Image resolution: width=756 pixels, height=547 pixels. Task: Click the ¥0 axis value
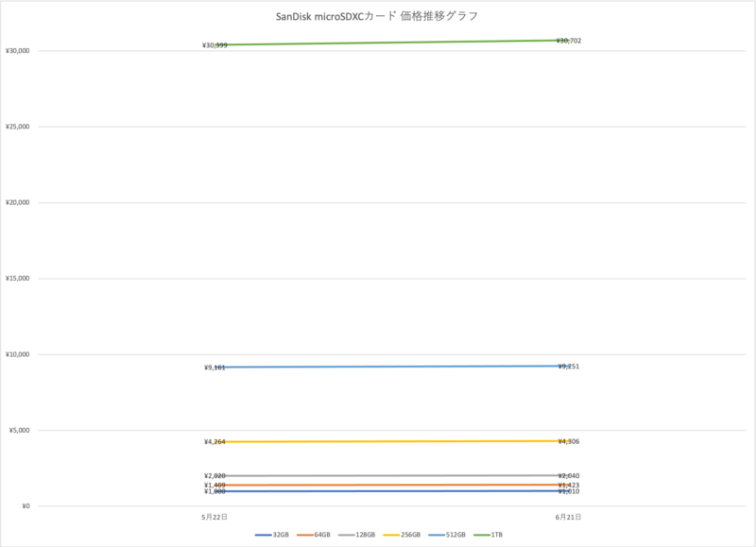(26, 506)
